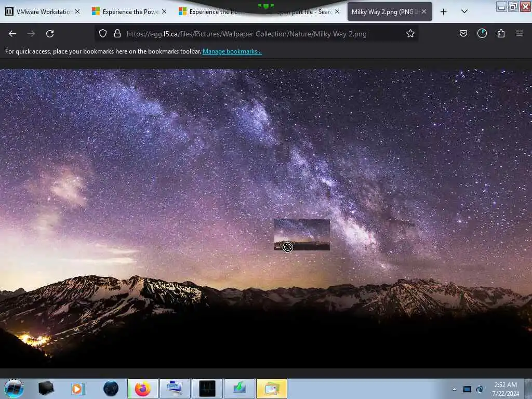Open the clock showing 2:52 AM
Image resolution: width=532 pixels, height=399 pixels.
point(506,389)
